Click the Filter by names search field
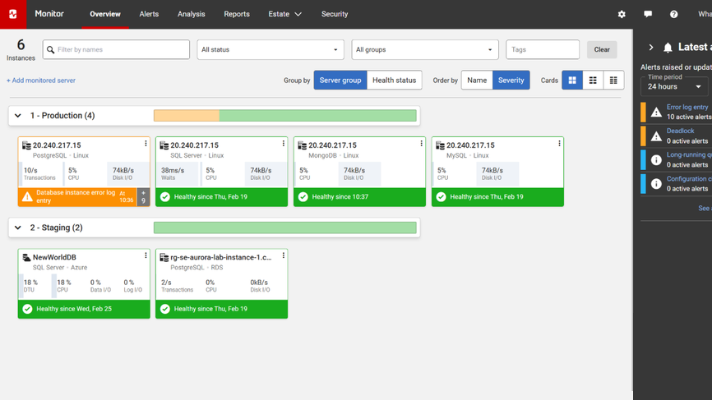The width and height of the screenshot is (712, 400). [x=115, y=49]
